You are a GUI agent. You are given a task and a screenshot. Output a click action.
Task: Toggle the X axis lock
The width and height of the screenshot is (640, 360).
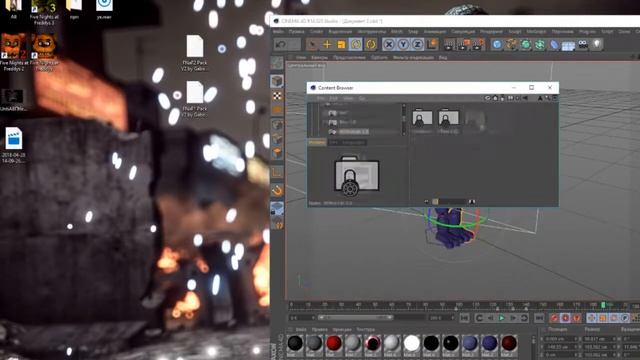(x=389, y=44)
